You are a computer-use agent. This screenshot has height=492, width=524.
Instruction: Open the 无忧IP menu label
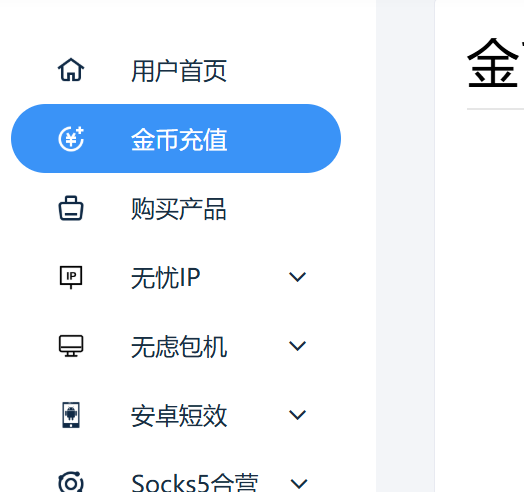tap(166, 278)
